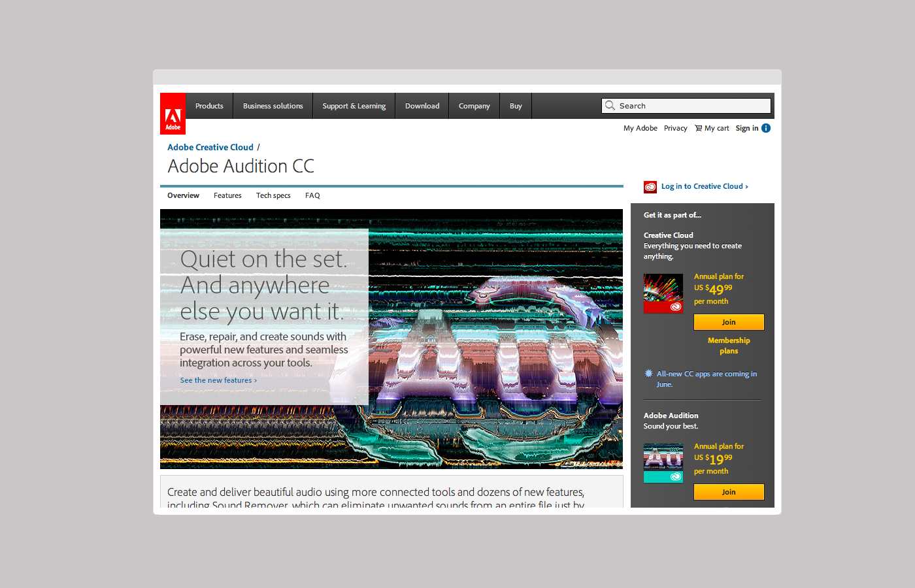Join the Adobe Audition US $19.99 plan
The image size is (915, 588).
pyautogui.click(x=729, y=492)
